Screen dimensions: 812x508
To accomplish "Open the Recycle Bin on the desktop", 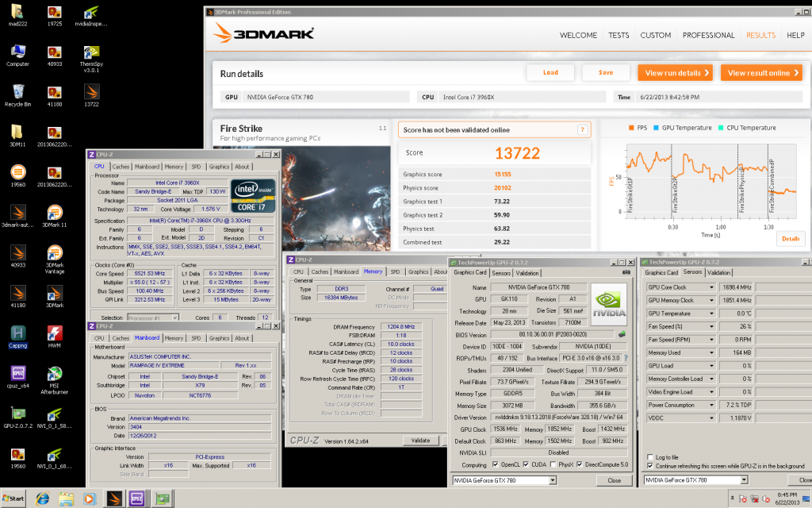I will coord(17,91).
